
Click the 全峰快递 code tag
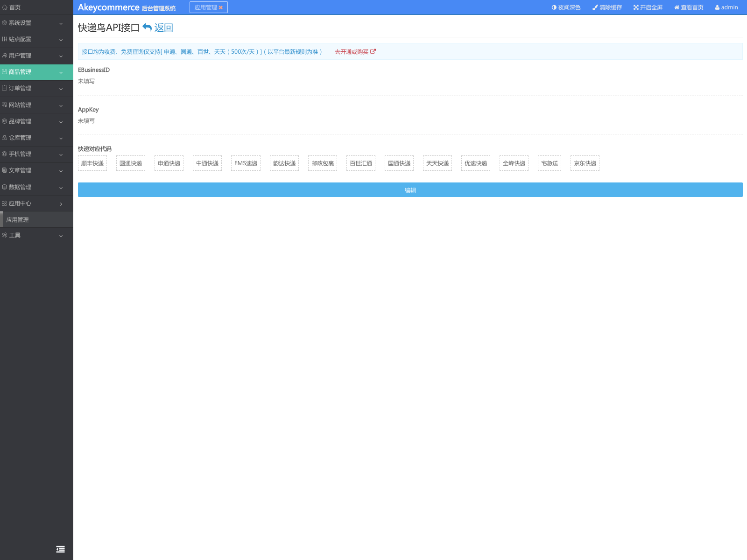(514, 163)
